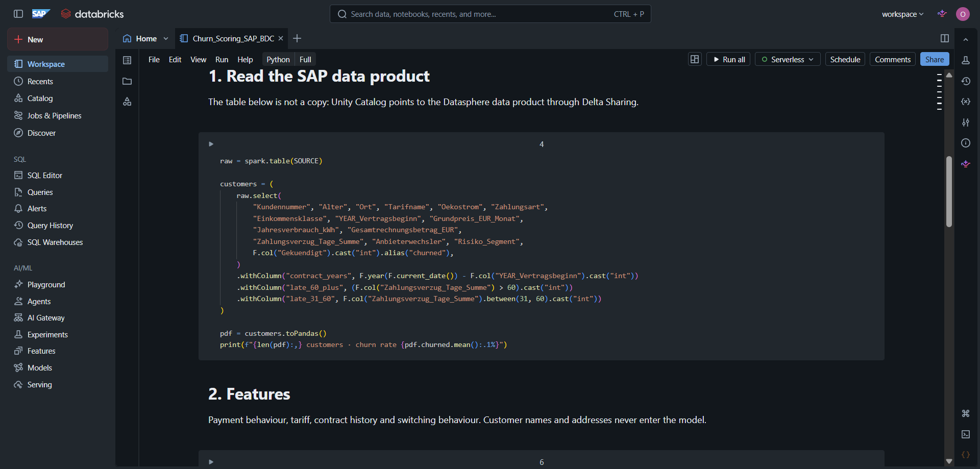This screenshot has width=980, height=469.
Task: Open the workspace switcher dropdown
Action: coord(902,14)
